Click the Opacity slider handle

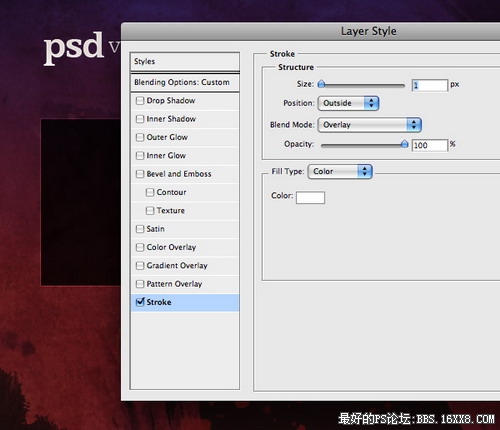[404, 144]
